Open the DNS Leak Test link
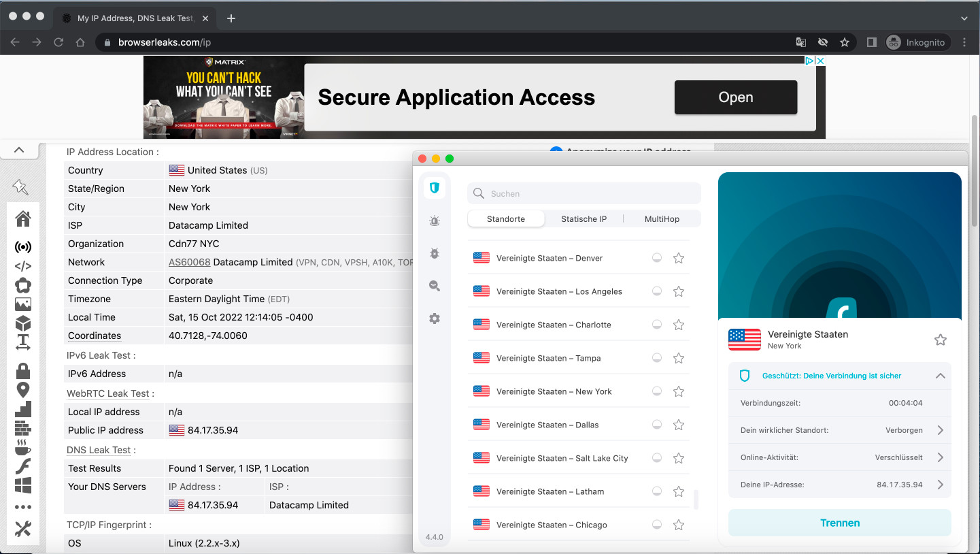The width and height of the screenshot is (980, 554). click(x=99, y=450)
